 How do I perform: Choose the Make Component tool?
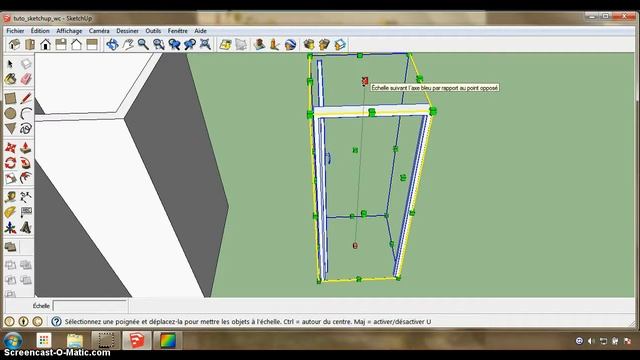(26, 64)
